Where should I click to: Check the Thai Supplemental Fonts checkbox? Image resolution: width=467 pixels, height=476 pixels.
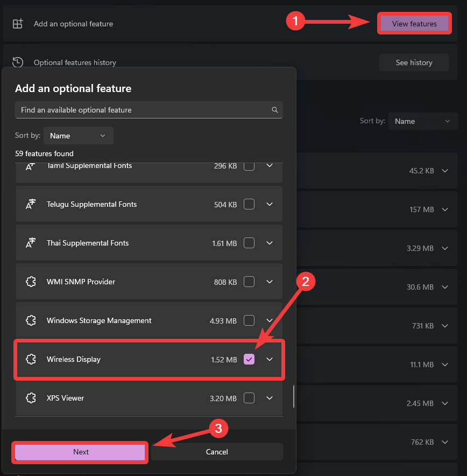(249, 243)
